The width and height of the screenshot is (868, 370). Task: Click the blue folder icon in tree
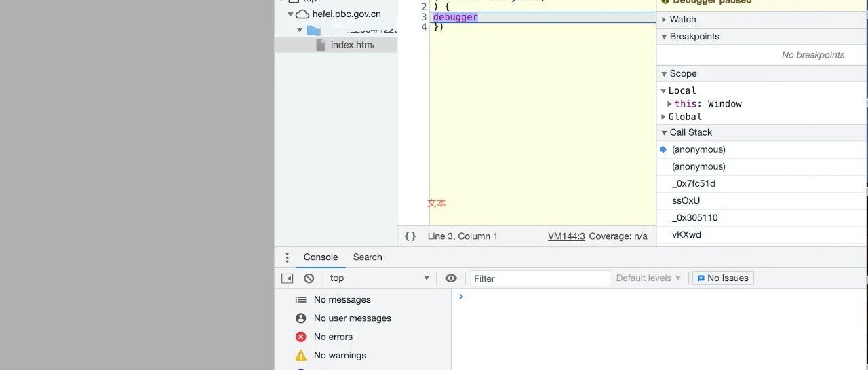(x=313, y=30)
